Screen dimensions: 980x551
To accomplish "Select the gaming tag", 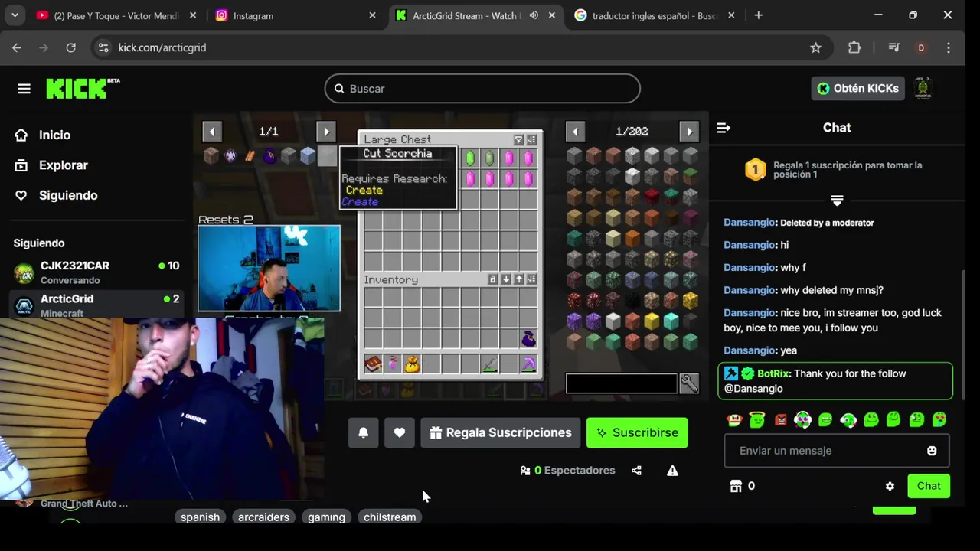I will [326, 517].
